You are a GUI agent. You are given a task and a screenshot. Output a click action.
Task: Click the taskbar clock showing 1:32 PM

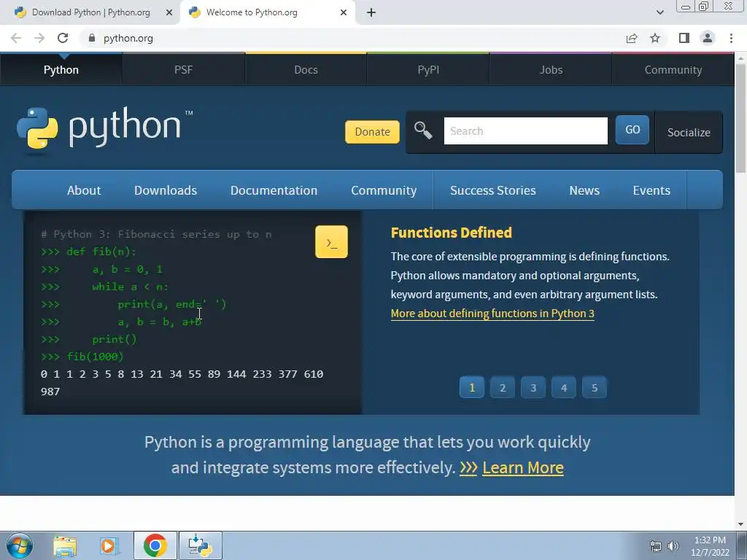coord(710,546)
